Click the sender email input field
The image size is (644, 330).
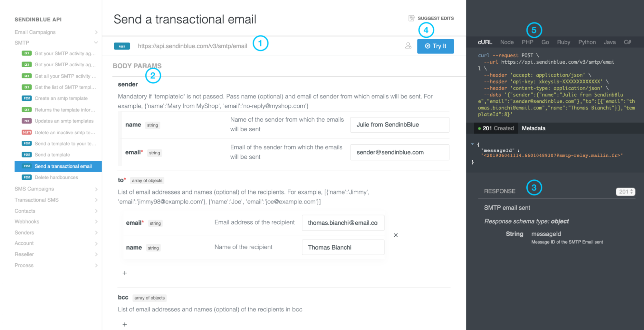click(x=399, y=152)
